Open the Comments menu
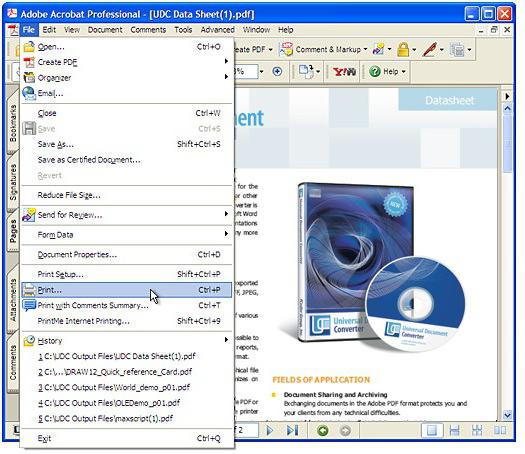The image size is (525, 454). [148, 30]
